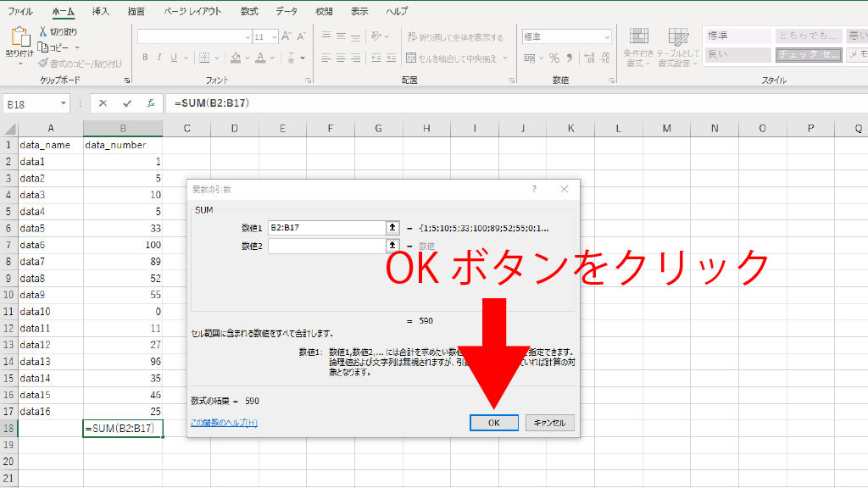The width and height of the screenshot is (868, 488).
Task: Click the formula bar enter checkmark
Action: click(x=127, y=103)
